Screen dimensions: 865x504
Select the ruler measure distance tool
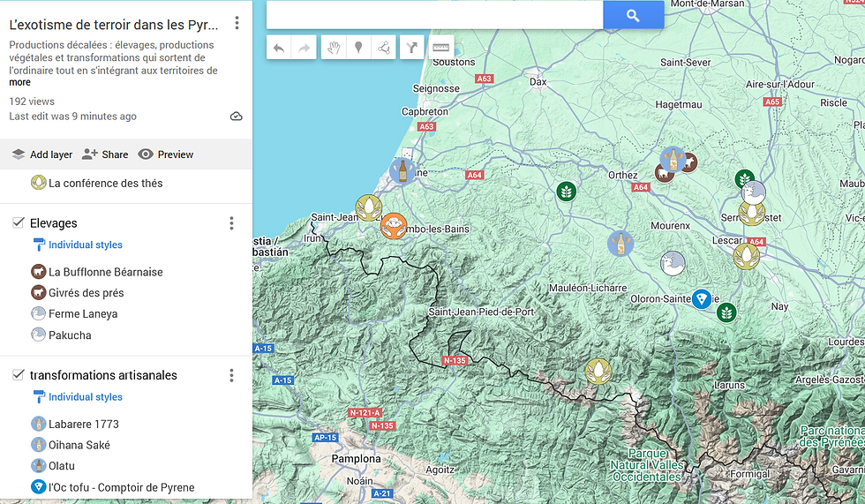(x=440, y=48)
